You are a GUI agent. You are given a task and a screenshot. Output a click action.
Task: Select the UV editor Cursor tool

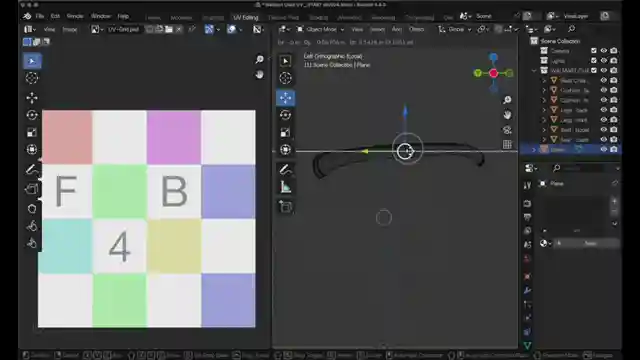coord(32,78)
